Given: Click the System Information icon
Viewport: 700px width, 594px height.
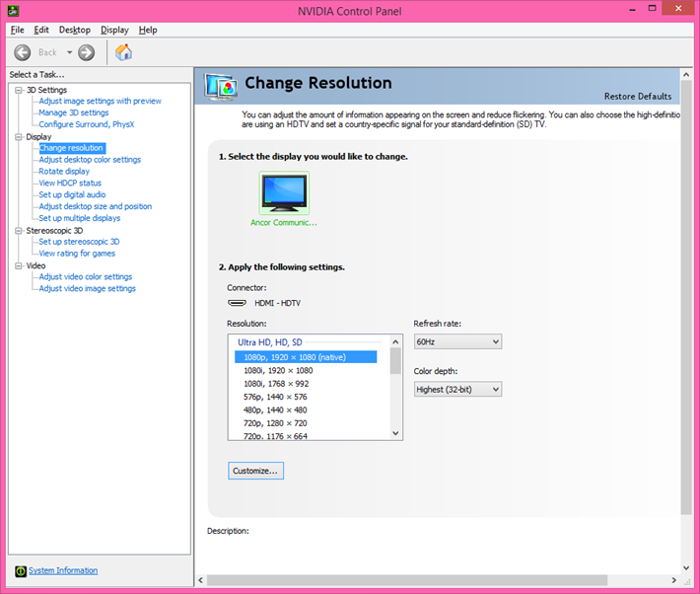Looking at the screenshot, I should click(21, 570).
